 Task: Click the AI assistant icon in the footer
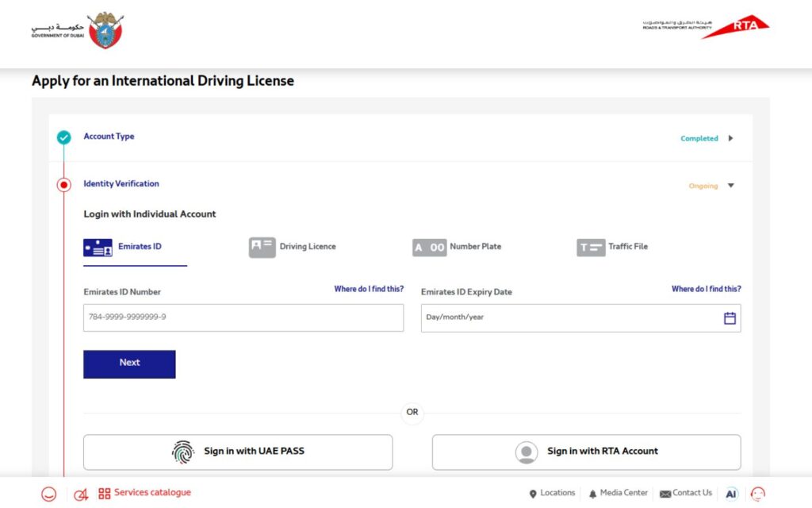coord(731,493)
